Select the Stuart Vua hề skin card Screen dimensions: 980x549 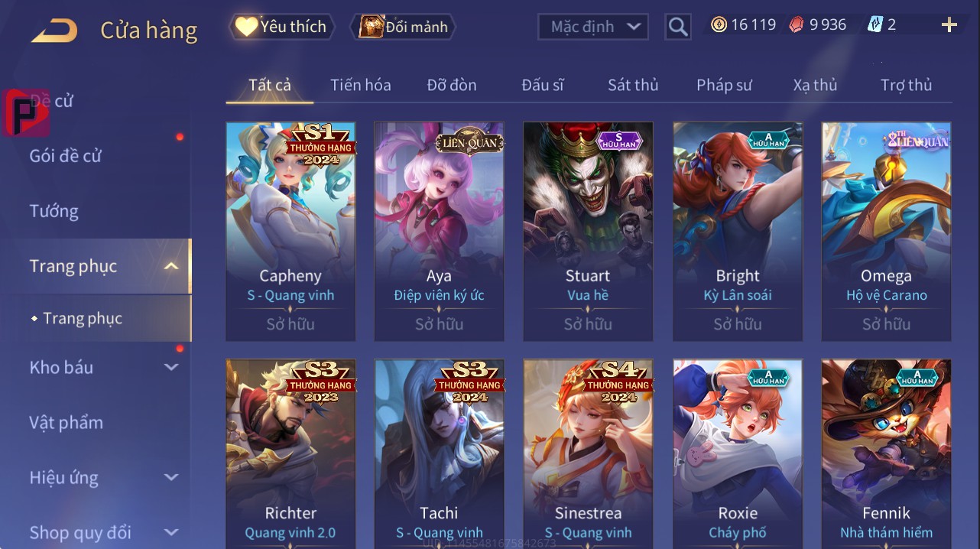588,232
